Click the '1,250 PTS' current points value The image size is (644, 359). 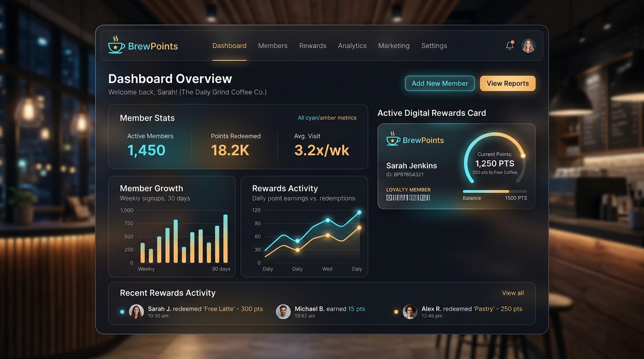495,163
